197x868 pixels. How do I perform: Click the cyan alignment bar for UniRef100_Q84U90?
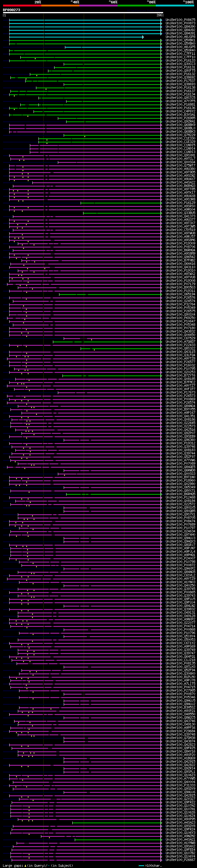84,27
